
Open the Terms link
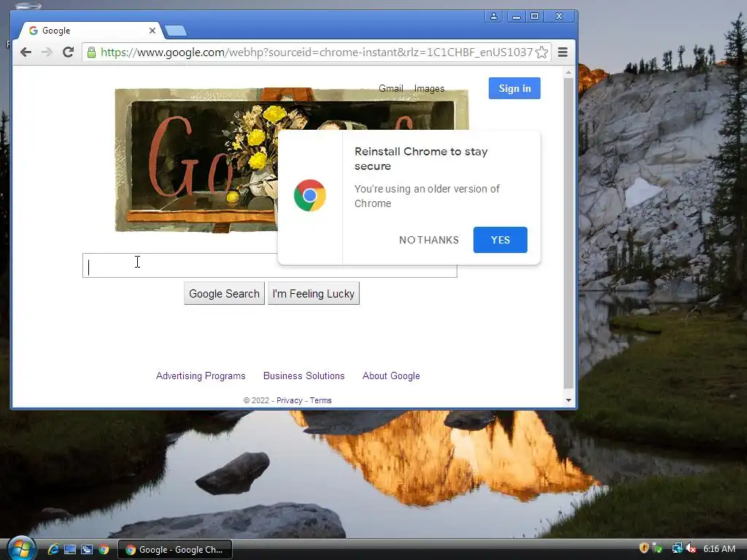pos(321,400)
